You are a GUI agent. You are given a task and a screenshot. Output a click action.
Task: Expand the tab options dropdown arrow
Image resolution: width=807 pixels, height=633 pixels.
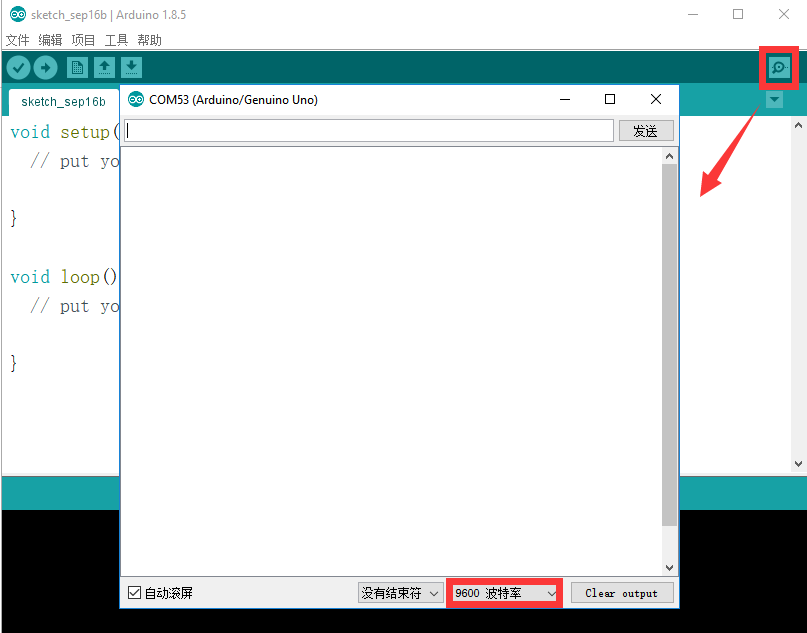click(774, 99)
